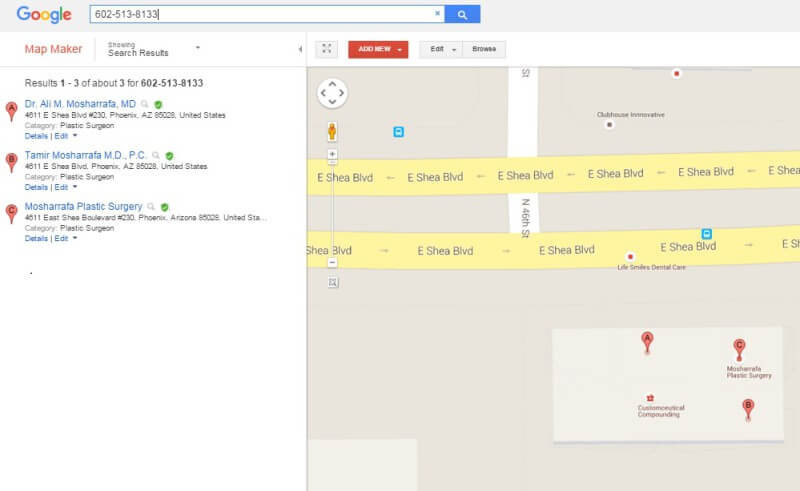Select the Street View pegman
This screenshot has width=800, height=491.
332,132
